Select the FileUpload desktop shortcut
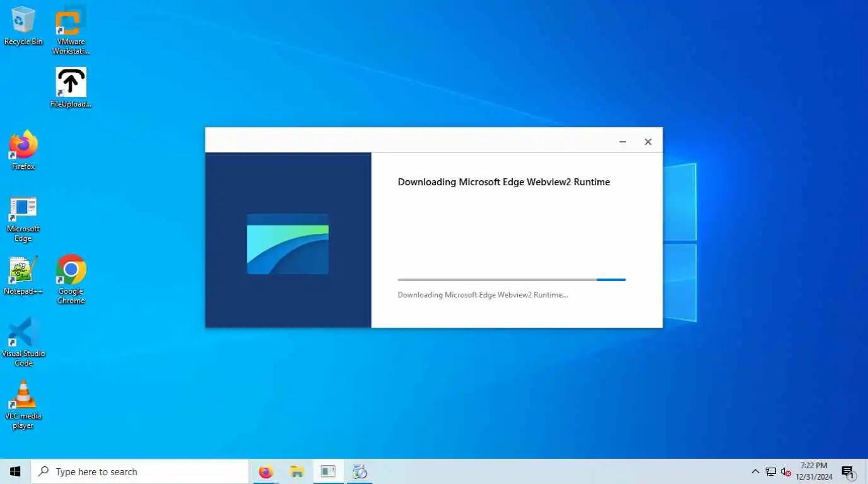The height and width of the screenshot is (484, 868). click(x=71, y=88)
